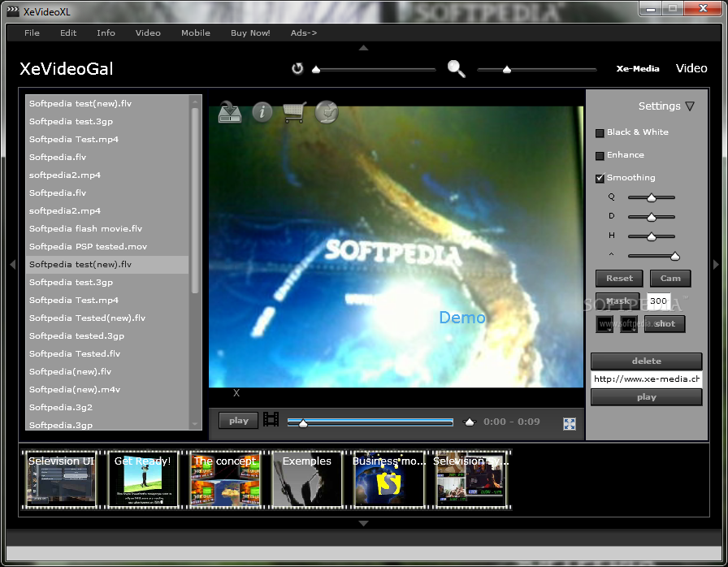
Task: Select Softpedia tested.3gp in the playlist
Action: pos(107,336)
